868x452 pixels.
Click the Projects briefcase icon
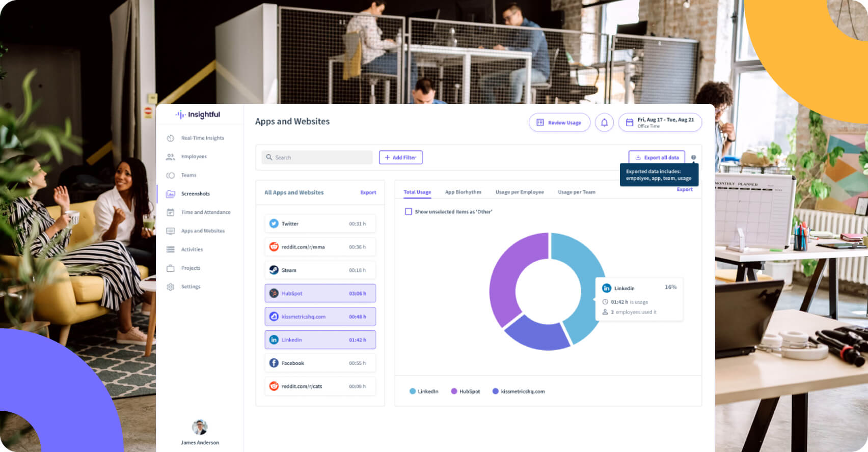171,268
